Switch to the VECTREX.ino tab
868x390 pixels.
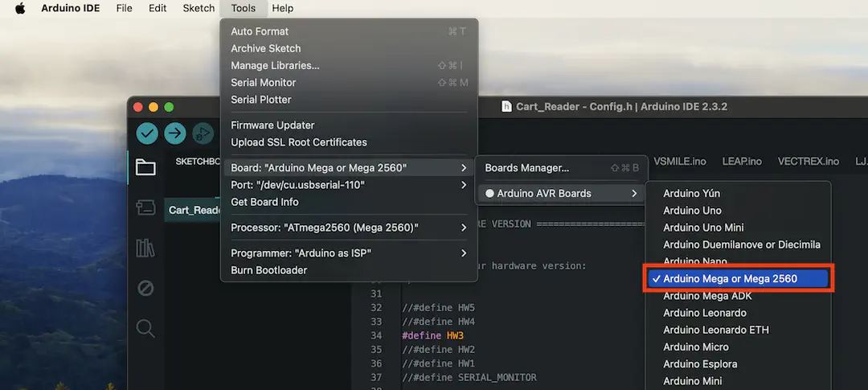tap(809, 161)
